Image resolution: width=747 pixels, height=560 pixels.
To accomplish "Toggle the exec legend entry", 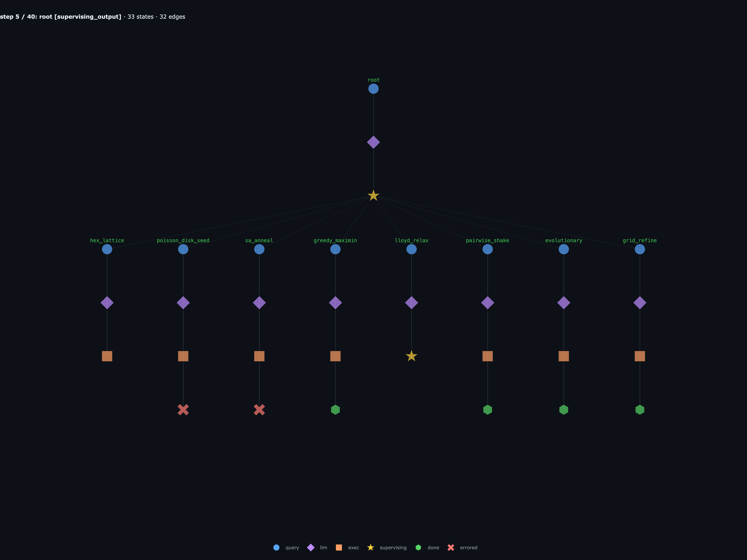I will [348, 548].
